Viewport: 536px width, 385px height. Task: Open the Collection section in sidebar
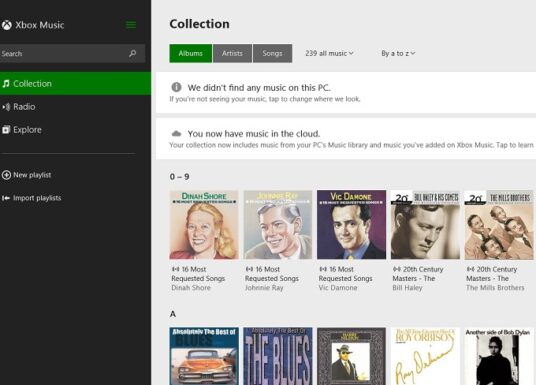tap(75, 83)
